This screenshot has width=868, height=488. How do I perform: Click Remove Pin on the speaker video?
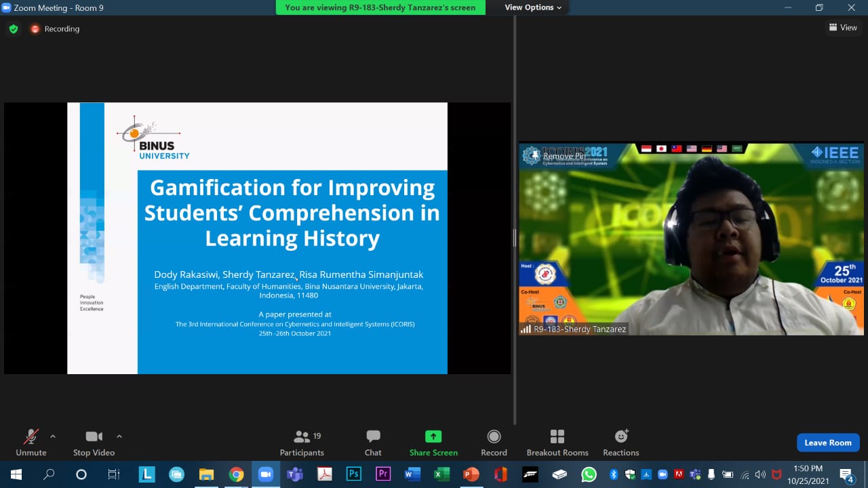click(x=564, y=157)
